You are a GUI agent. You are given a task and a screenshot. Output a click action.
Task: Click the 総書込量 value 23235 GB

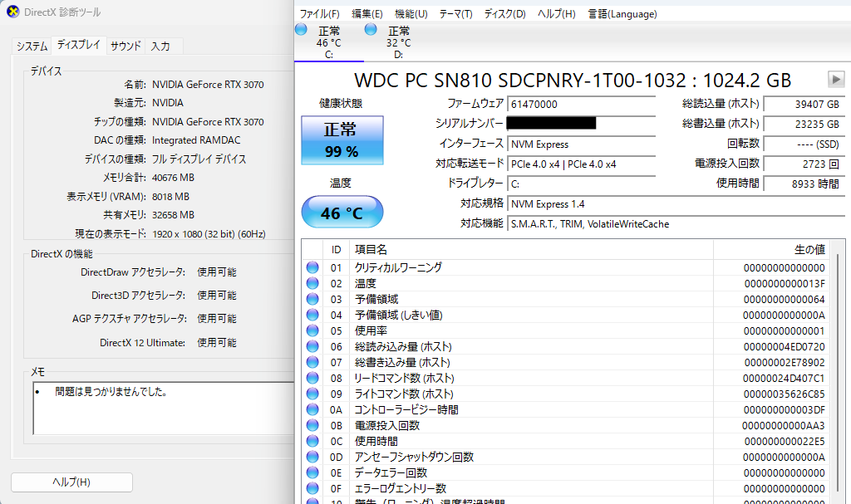(x=804, y=124)
